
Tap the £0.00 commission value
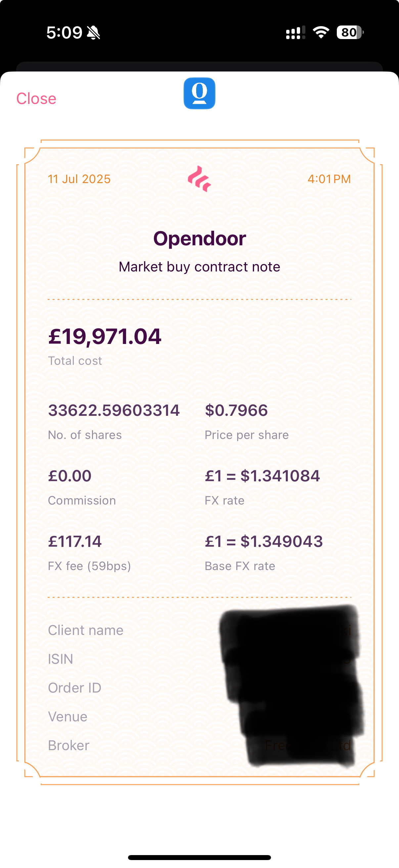pyautogui.click(x=70, y=476)
